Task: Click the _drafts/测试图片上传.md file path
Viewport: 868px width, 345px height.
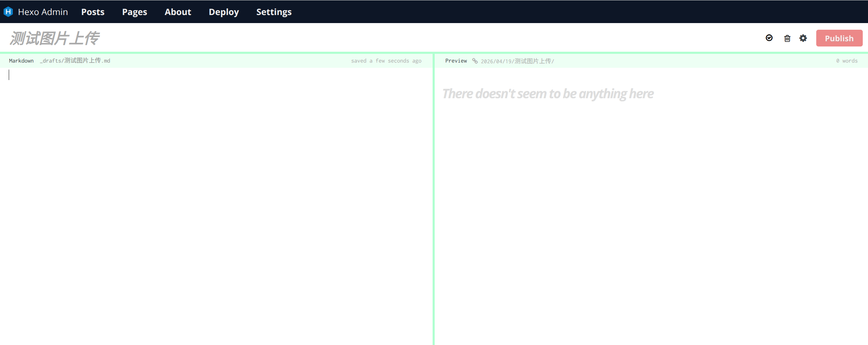Action: [x=75, y=60]
